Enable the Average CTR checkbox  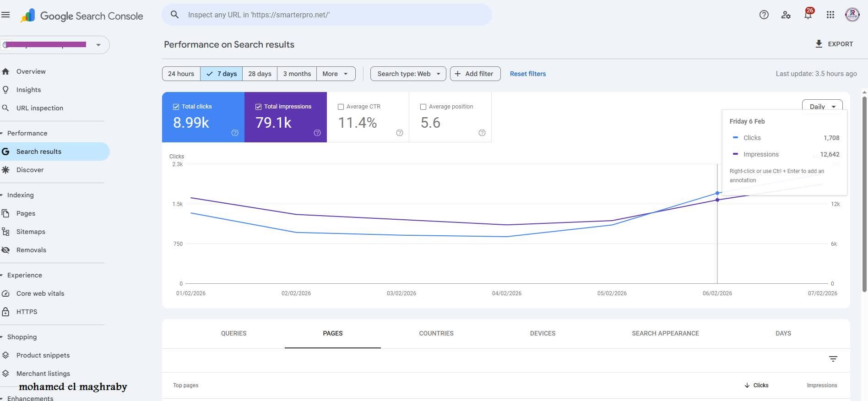[341, 107]
